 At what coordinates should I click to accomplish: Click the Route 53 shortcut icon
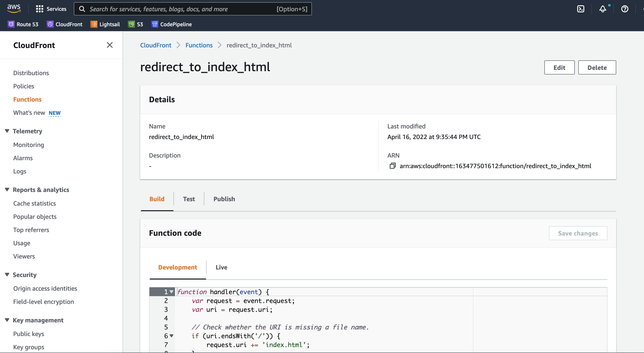[11, 24]
